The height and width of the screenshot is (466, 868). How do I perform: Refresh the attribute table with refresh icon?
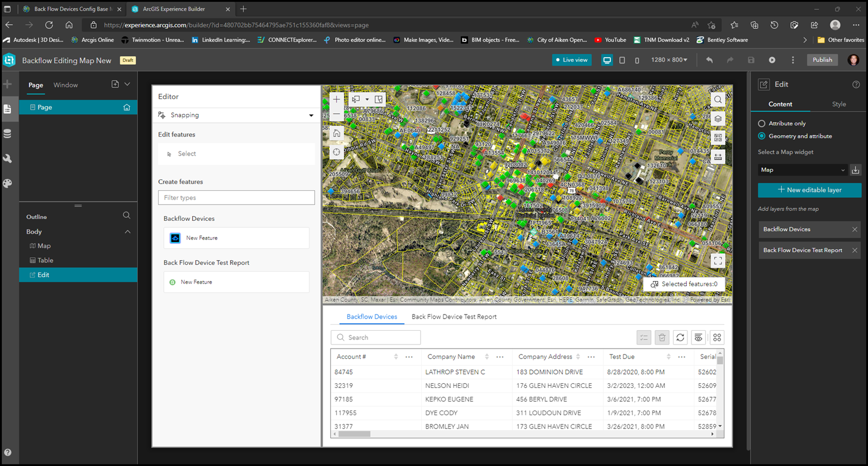click(x=680, y=337)
